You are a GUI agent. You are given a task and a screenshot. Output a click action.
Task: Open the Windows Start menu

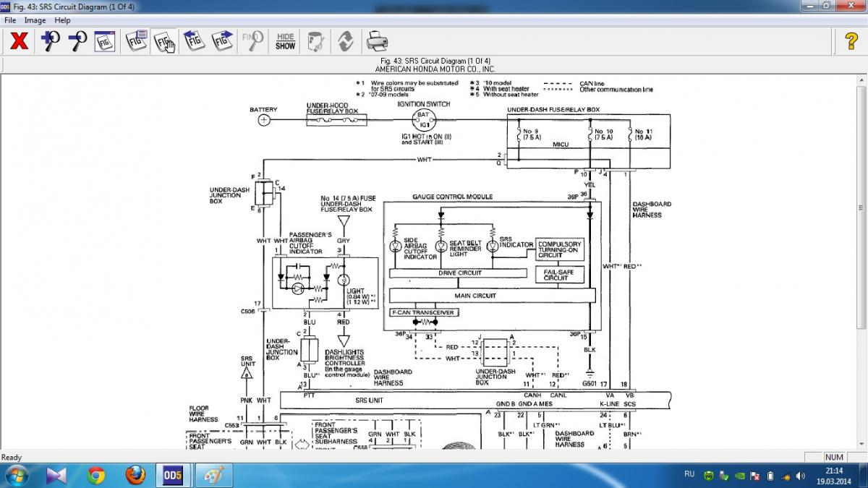[16, 475]
